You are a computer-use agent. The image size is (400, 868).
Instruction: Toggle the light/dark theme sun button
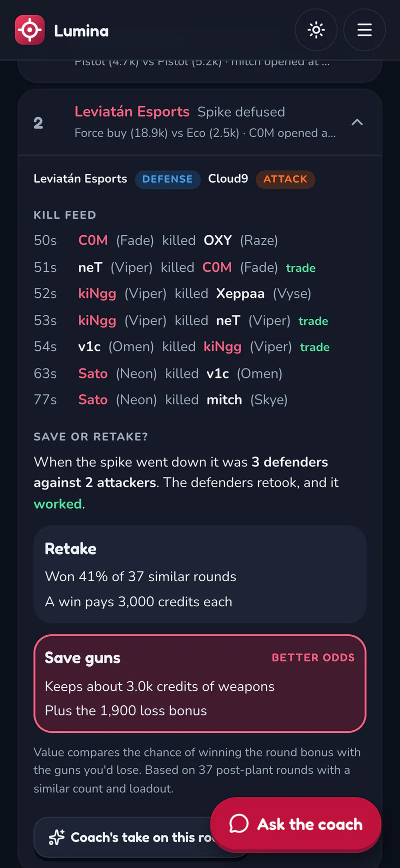pyautogui.click(x=316, y=30)
